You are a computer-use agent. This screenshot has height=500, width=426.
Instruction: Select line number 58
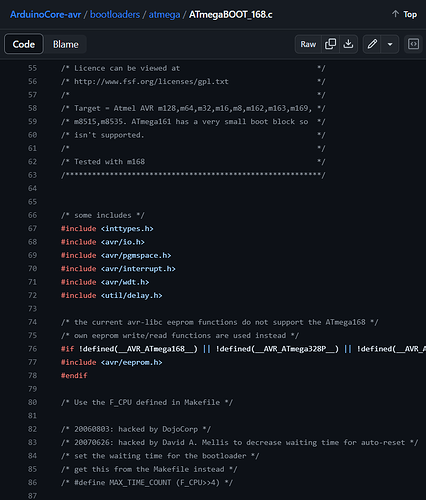[32, 108]
